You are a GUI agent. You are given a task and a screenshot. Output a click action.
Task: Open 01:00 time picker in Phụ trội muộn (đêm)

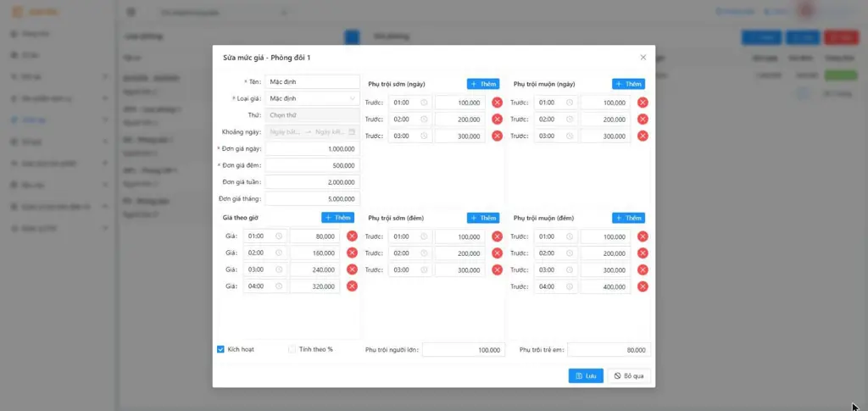point(556,236)
